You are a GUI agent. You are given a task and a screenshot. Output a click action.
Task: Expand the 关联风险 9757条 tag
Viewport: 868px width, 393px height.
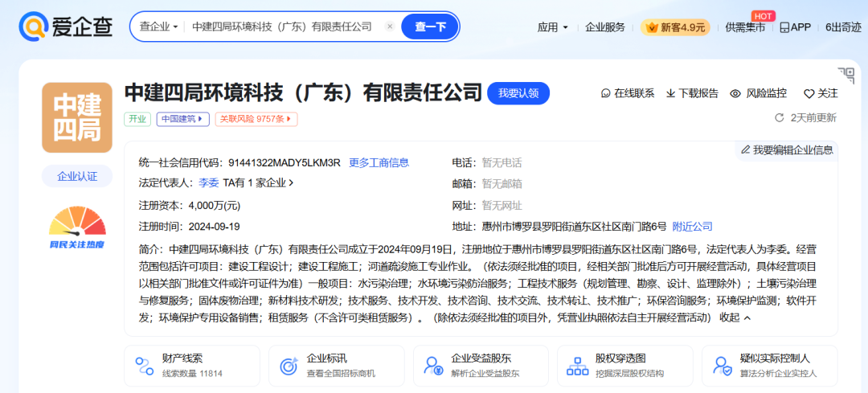tap(256, 118)
